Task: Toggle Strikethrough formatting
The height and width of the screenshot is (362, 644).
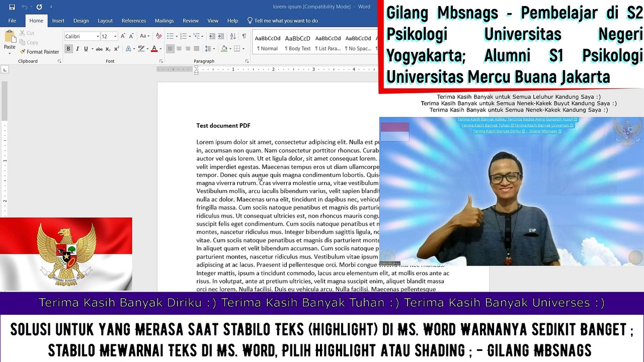Action: pyautogui.click(x=99, y=49)
